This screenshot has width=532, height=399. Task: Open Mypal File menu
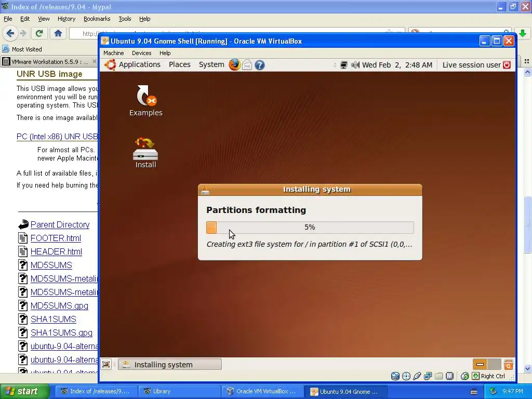[8, 19]
